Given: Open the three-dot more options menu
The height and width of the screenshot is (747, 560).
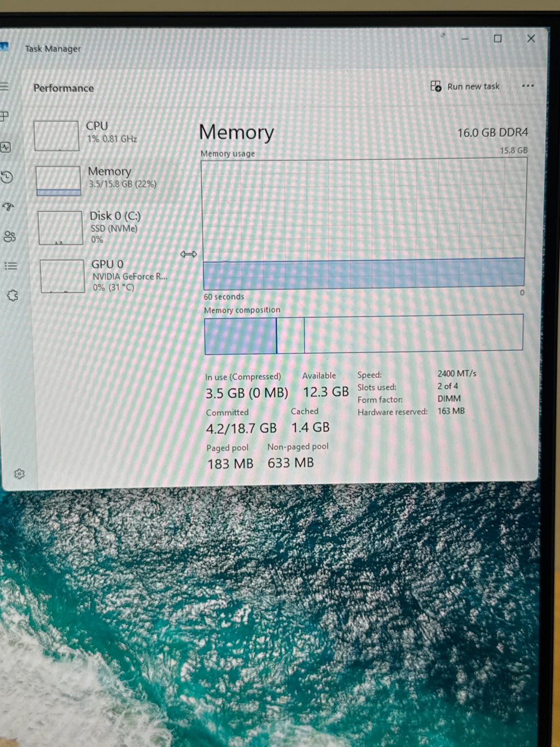Looking at the screenshot, I should 528,86.
